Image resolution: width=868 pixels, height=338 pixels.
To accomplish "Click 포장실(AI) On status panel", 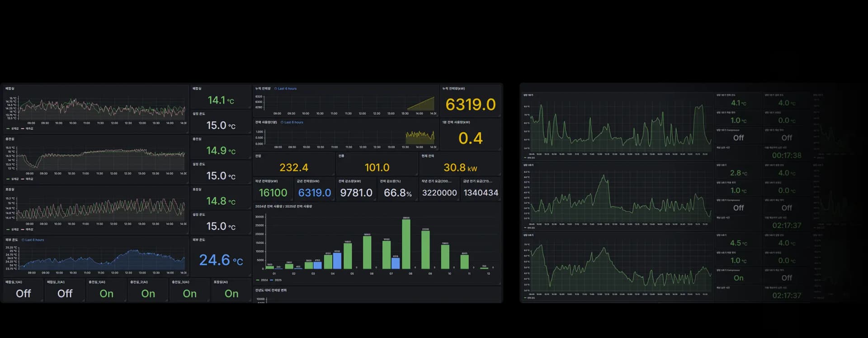I will click(x=231, y=294).
